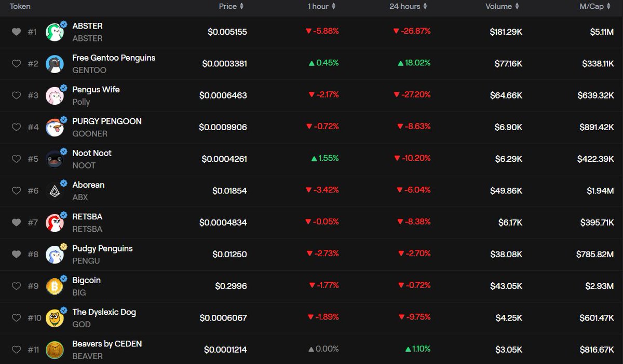The width and height of the screenshot is (623, 364).
Task: Click the BIG ticker symbol
Action: [79, 292]
